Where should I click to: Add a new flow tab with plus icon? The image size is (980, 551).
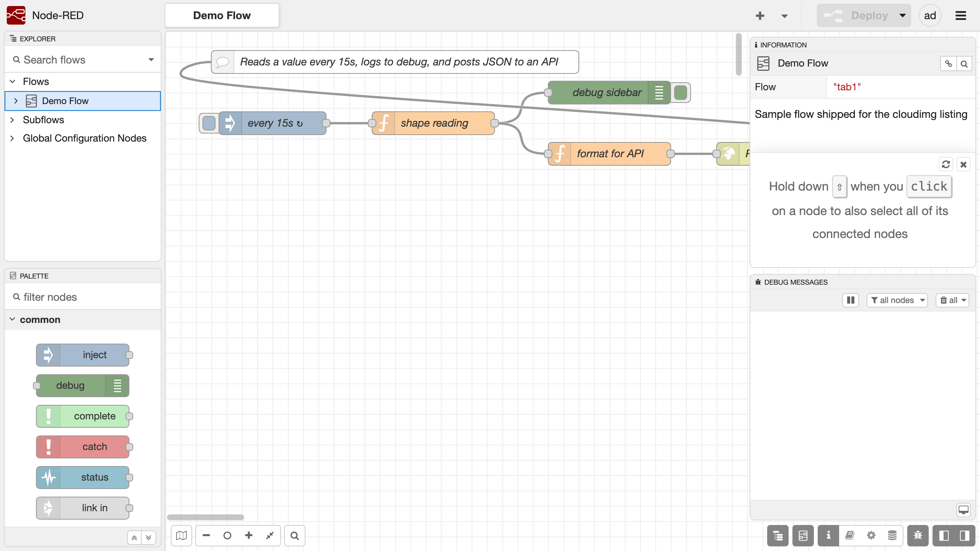click(x=760, y=16)
